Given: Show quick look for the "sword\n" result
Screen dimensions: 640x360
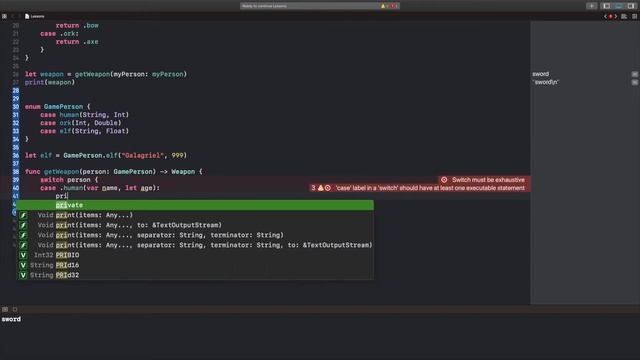Looking at the screenshot, I should pos(635,82).
